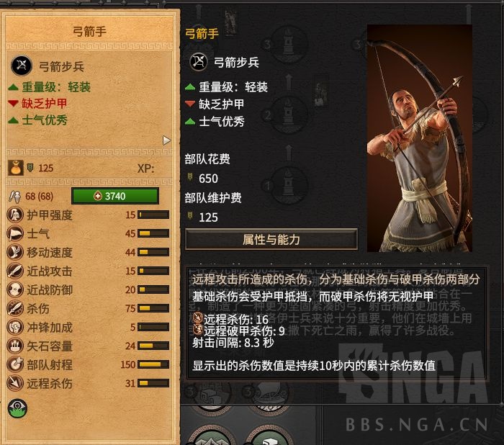
Task: Open the 属性与能力 button
Action: 271,239
